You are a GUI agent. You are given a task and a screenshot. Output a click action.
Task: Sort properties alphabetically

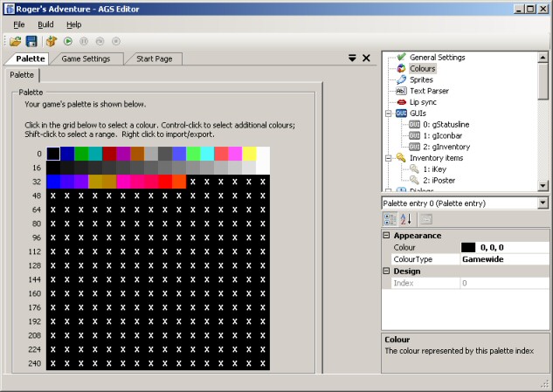(404, 218)
